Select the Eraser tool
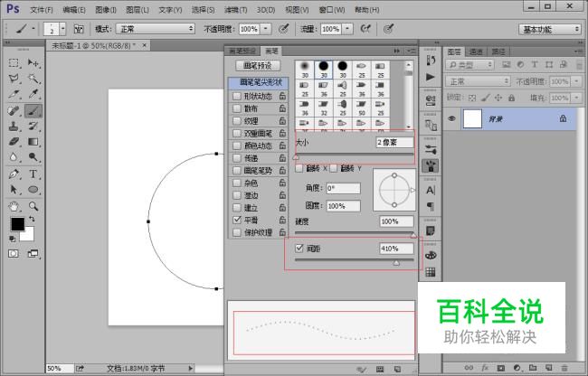Screen dimensions: 588x376 coord(14,142)
